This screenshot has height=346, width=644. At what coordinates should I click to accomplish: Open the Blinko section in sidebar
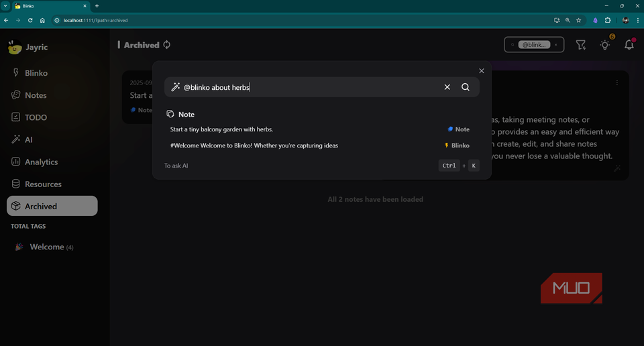pyautogui.click(x=36, y=73)
